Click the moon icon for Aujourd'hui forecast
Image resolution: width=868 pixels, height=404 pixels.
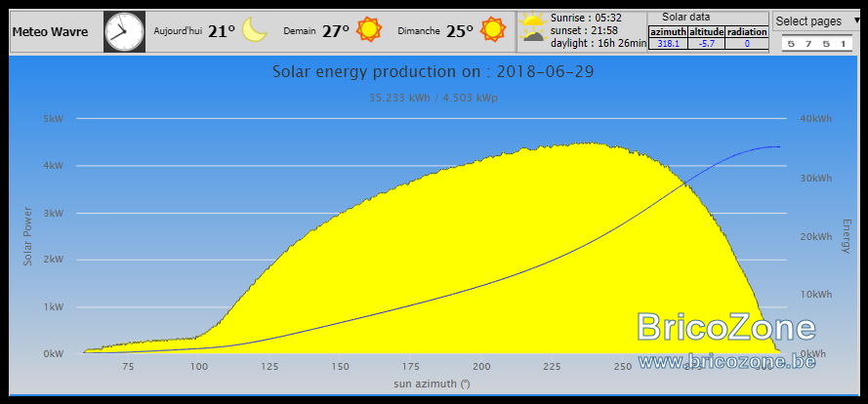click(255, 30)
